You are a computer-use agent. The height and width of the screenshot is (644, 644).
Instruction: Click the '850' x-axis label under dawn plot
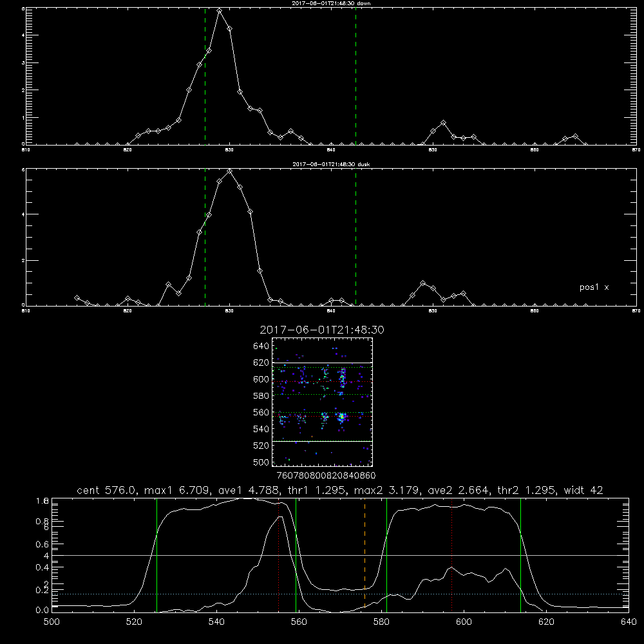click(433, 150)
